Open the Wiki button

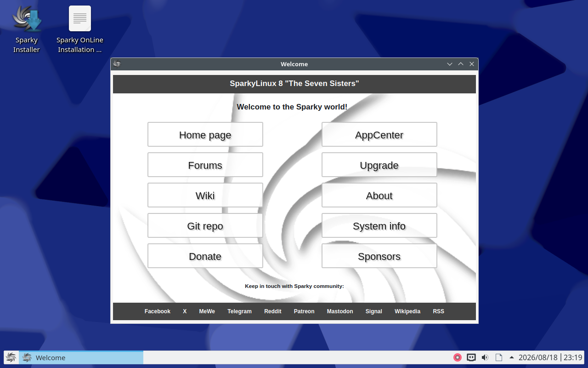point(205,195)
